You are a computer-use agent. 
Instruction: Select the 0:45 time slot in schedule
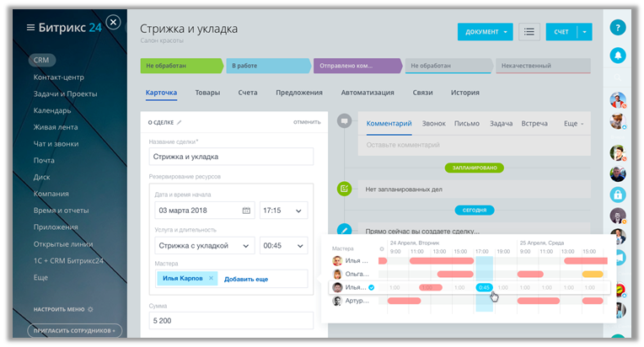[x=484, y=287]
